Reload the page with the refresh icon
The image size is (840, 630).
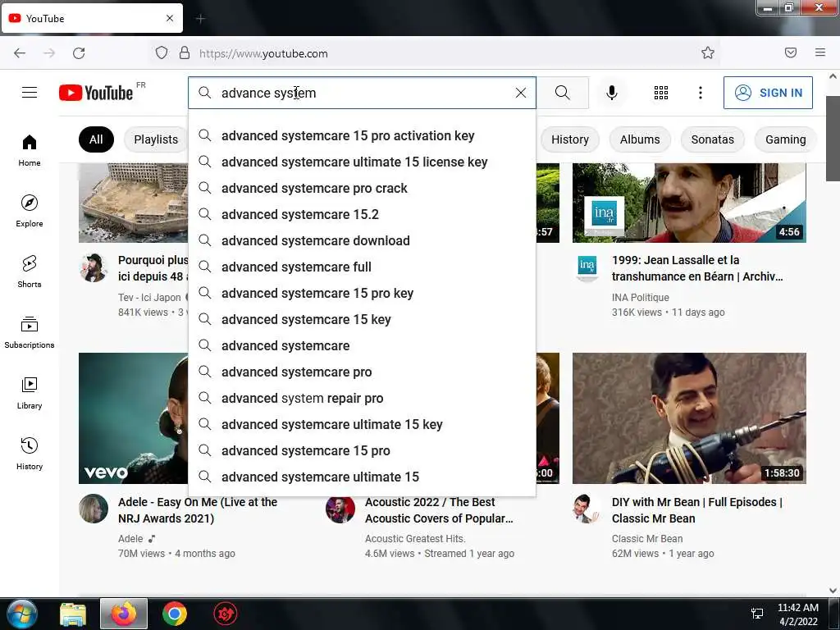[79, 53]
